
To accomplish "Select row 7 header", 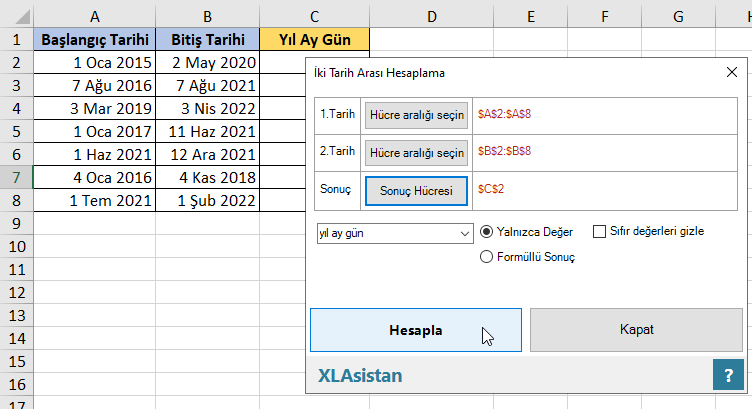I will pos(16,177).
